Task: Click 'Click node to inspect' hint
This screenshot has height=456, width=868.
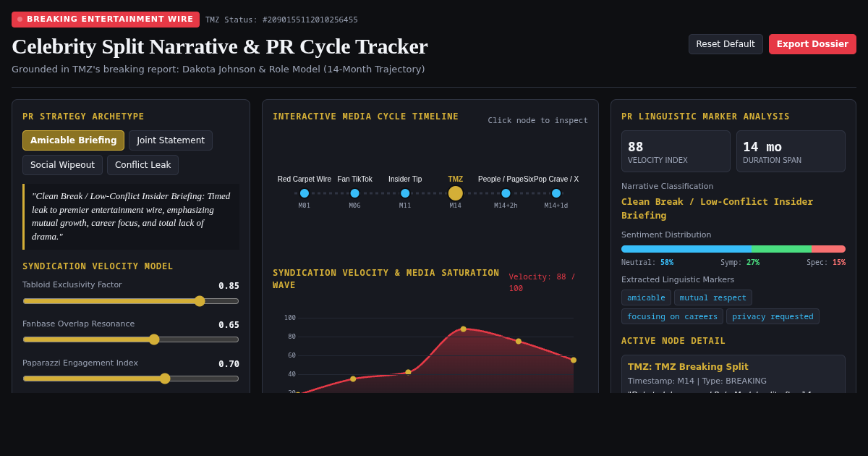Action: pos(537,121)
